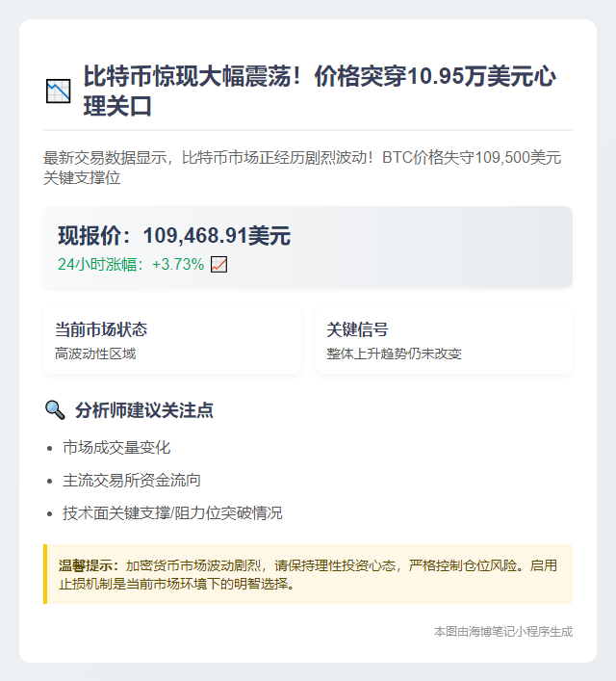Open the 关键信号 card heading
616x681 pixels.
[x=357, y=329]
